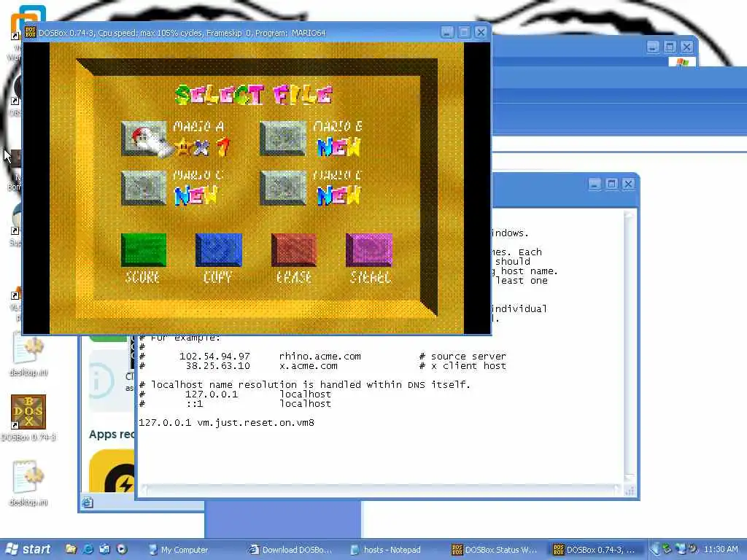Screen dimensions: 747x560
Task: Launch Windows Media Player from Quick Launch
Action: (122, 549)
